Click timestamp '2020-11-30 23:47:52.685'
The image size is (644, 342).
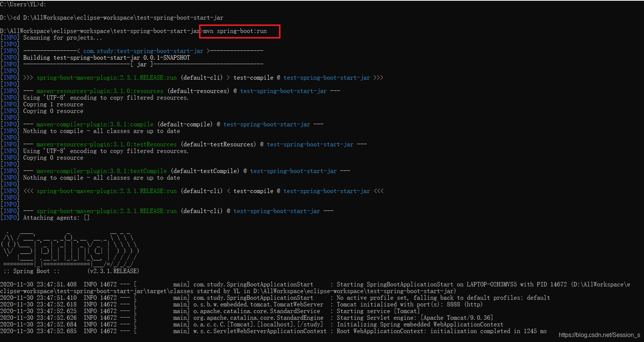pyautogui.click(x=38, y=331)
